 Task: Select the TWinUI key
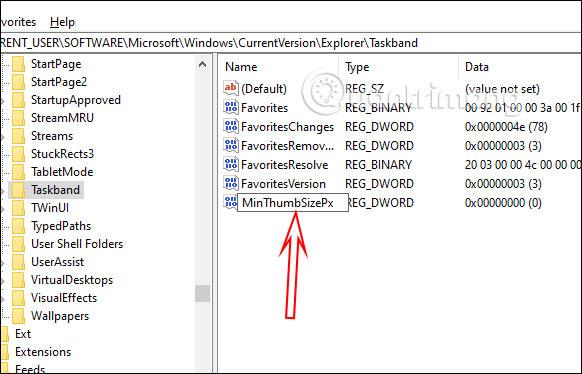click(x=50, y=208)
